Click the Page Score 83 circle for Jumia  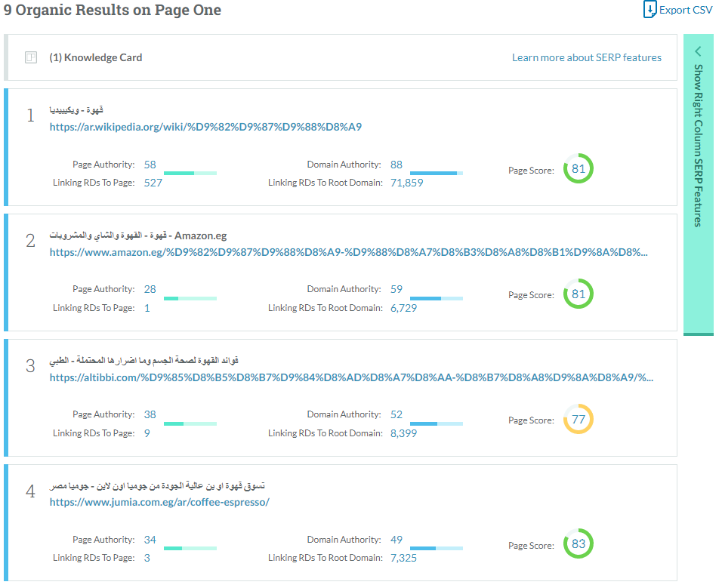pos(579,544)
